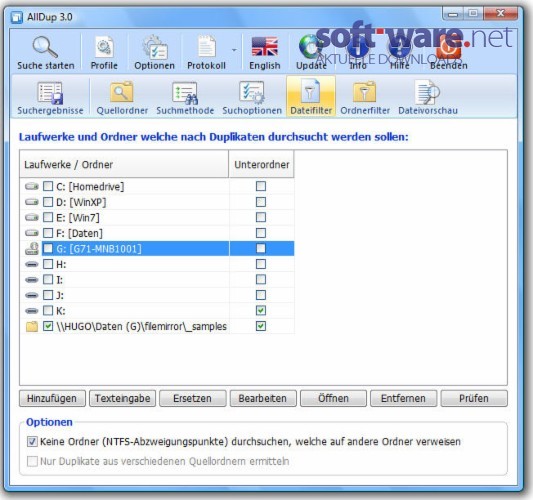Check for updates with Update icon

pos(311,53)
